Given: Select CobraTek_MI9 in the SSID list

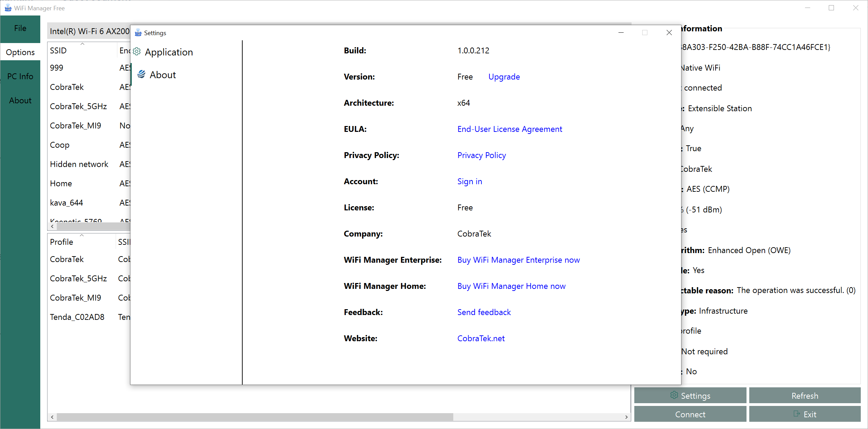Looking at the screenshot, I should coord(89,126).
